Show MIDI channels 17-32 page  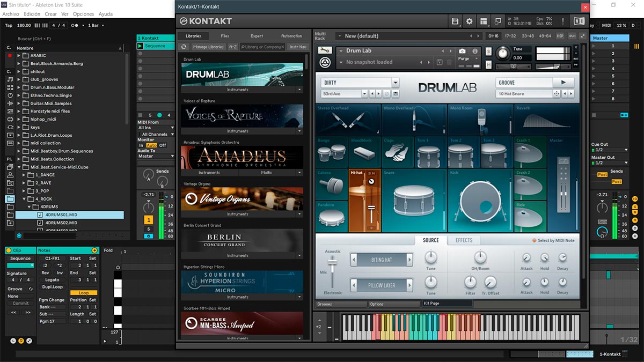(510, 36)
